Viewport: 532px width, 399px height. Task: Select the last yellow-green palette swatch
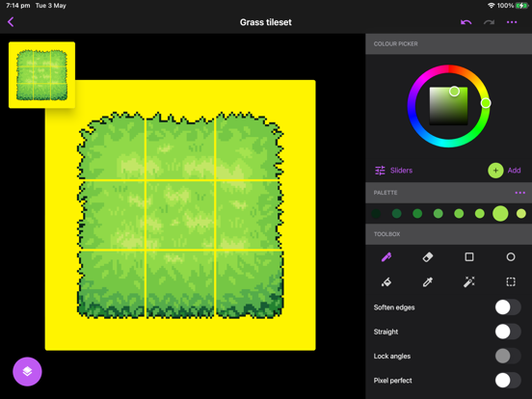[x=521, y=213]
